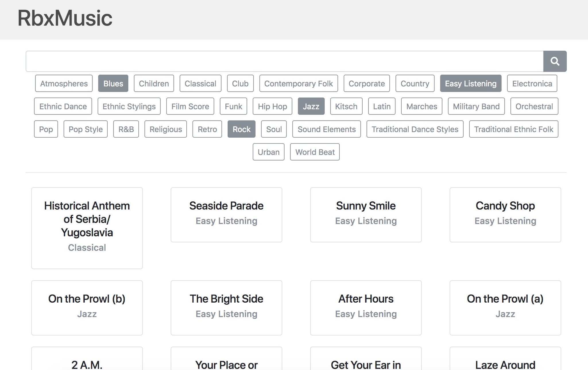Deselect the Blues genre filter
The image size is (588, 370).
113,83
